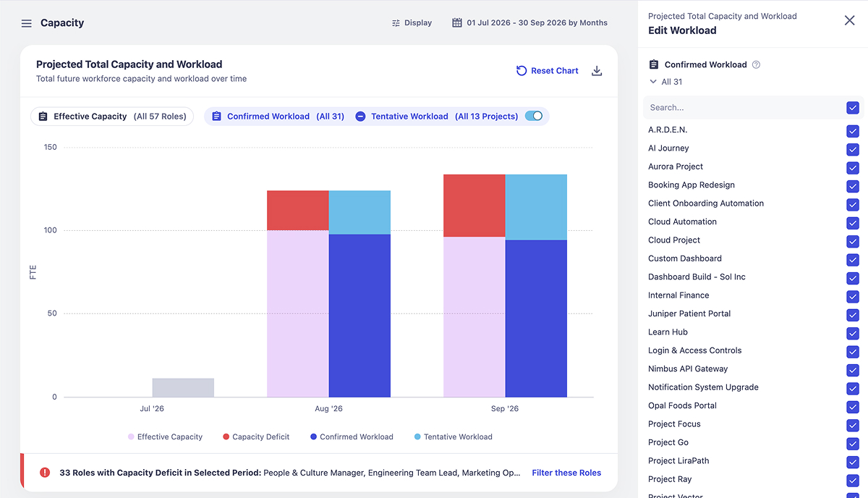This screenshot has width=868, height=498.
Task: Uncheck the Opal Foods Portal checkbox
Action: click(853, 407)
